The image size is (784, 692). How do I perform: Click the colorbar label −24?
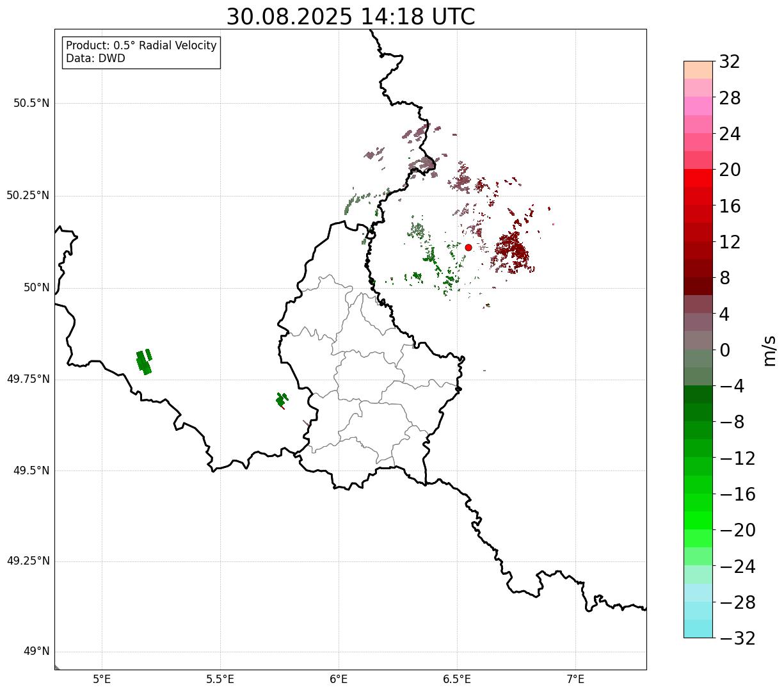coord(737,567)
